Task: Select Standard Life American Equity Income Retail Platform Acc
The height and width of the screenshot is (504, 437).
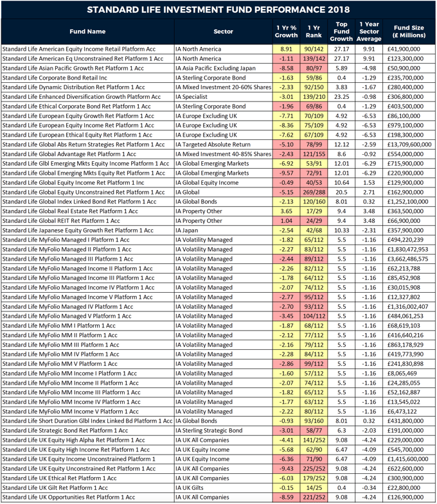Action: 79,49
